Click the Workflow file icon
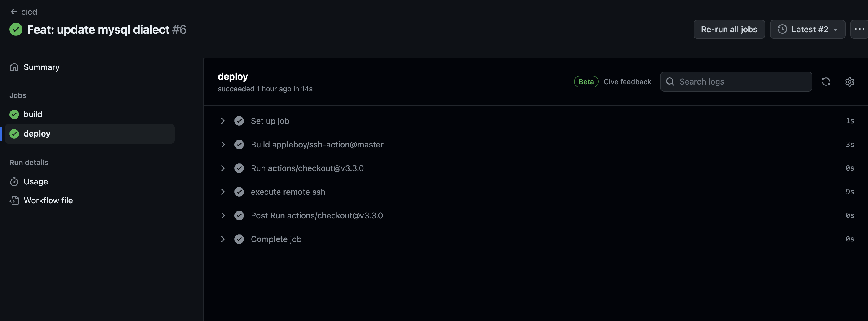 14,200
